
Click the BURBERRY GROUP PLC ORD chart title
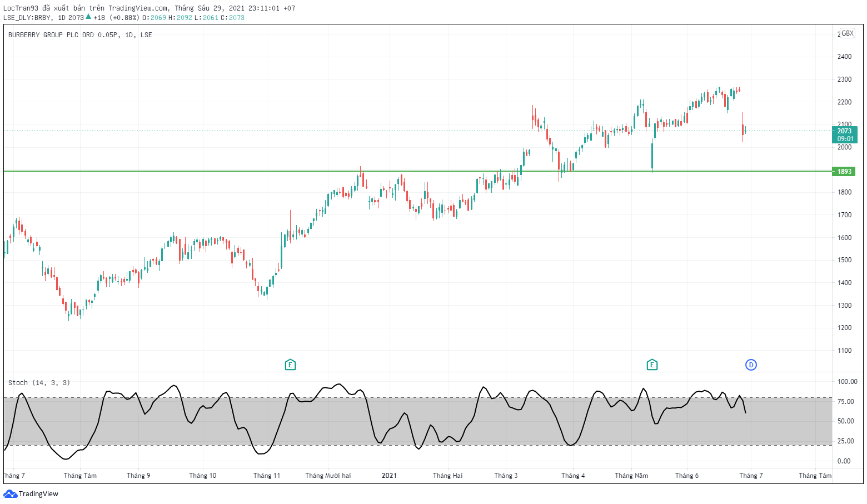tap(80, 35)
